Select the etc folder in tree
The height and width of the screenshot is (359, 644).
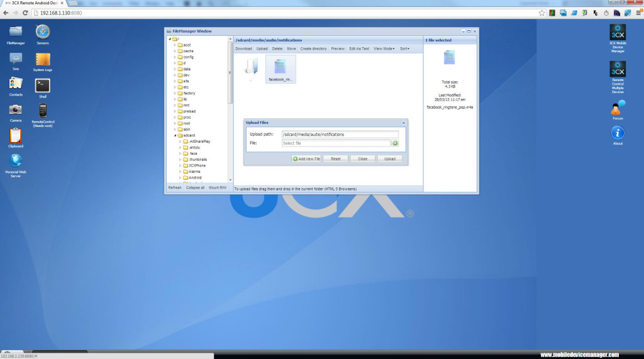coord(186,87)
